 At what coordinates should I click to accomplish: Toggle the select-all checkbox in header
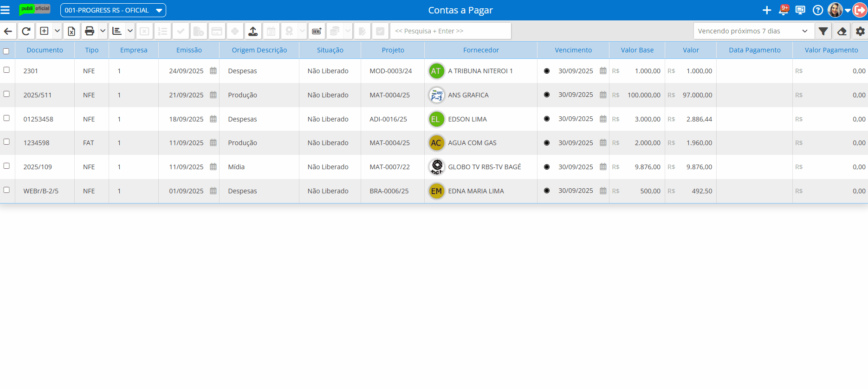[x=6, y=51]
